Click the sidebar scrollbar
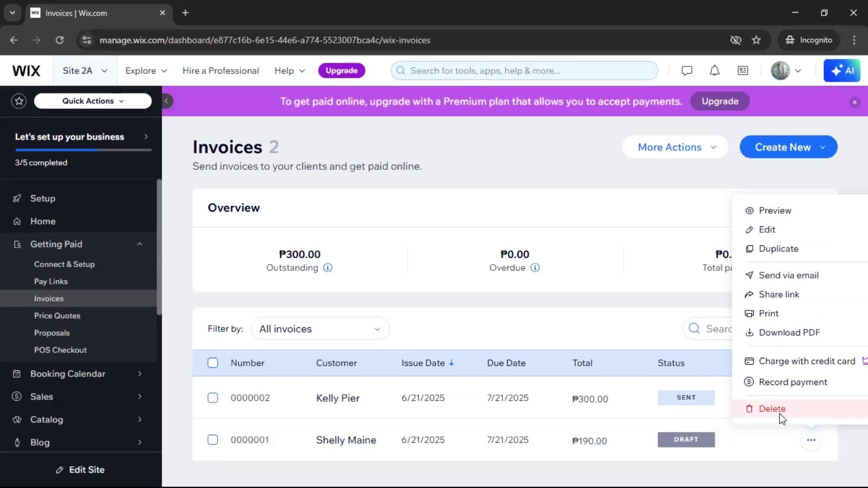The height and width of the screenshot is (488, 868). point(159,247)
